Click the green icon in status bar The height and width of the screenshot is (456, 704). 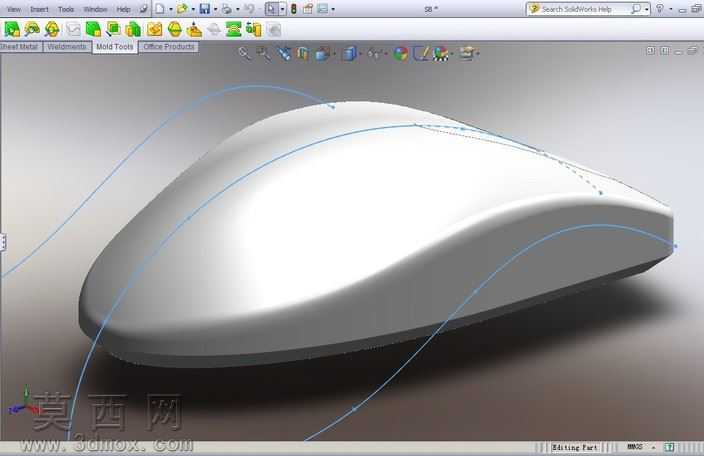point(669,447)
